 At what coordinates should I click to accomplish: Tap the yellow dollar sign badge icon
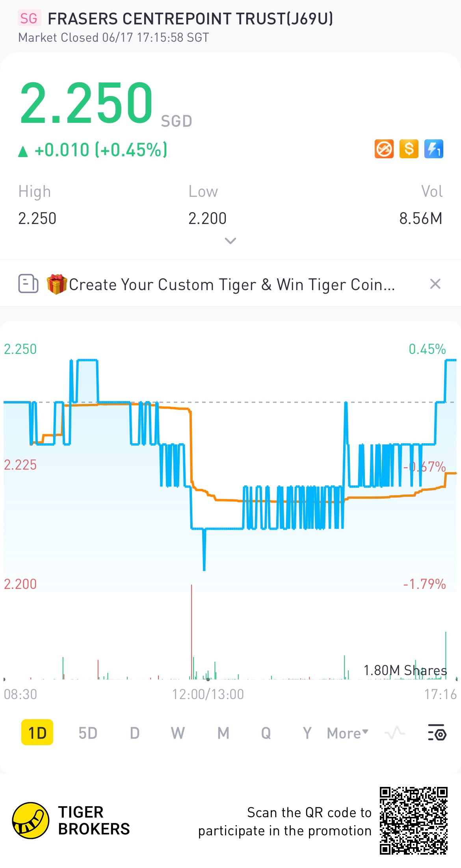tap(409, 149)
